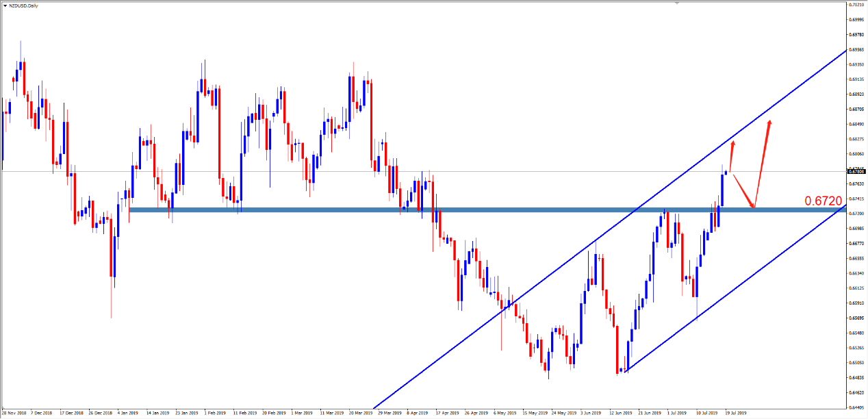Open the NZDUSD,Daily one-click trading arrow

coord(5,5)
